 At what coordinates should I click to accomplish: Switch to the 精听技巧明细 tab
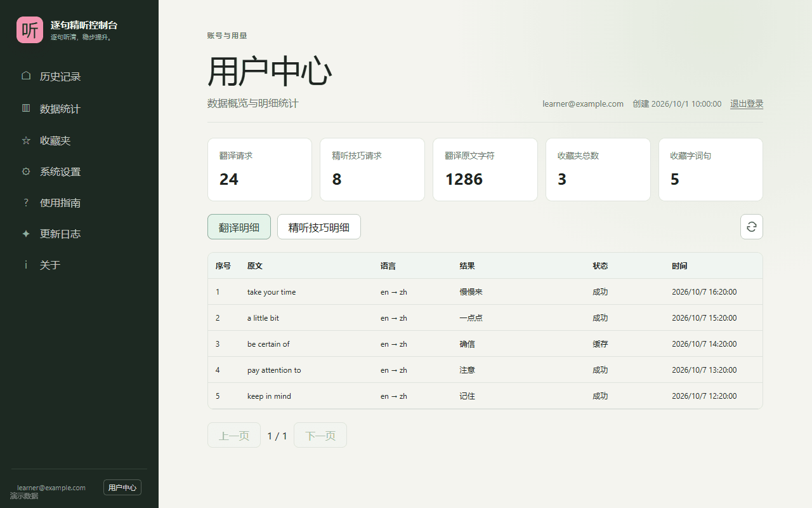point(319,227)
